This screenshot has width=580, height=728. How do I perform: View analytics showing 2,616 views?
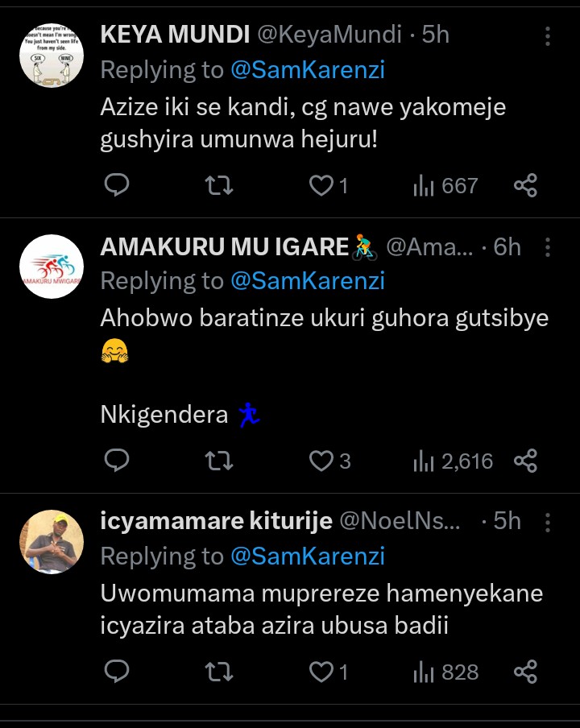click(x=453, y=461)
